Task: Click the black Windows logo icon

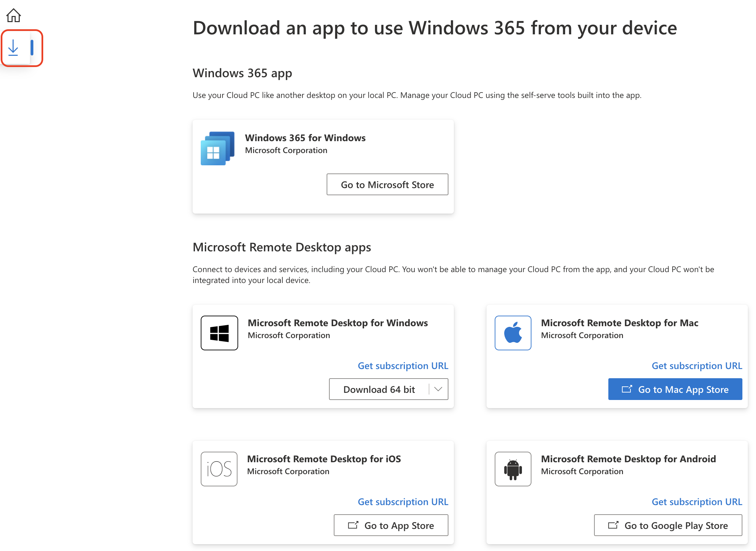Action: [219, 333]
